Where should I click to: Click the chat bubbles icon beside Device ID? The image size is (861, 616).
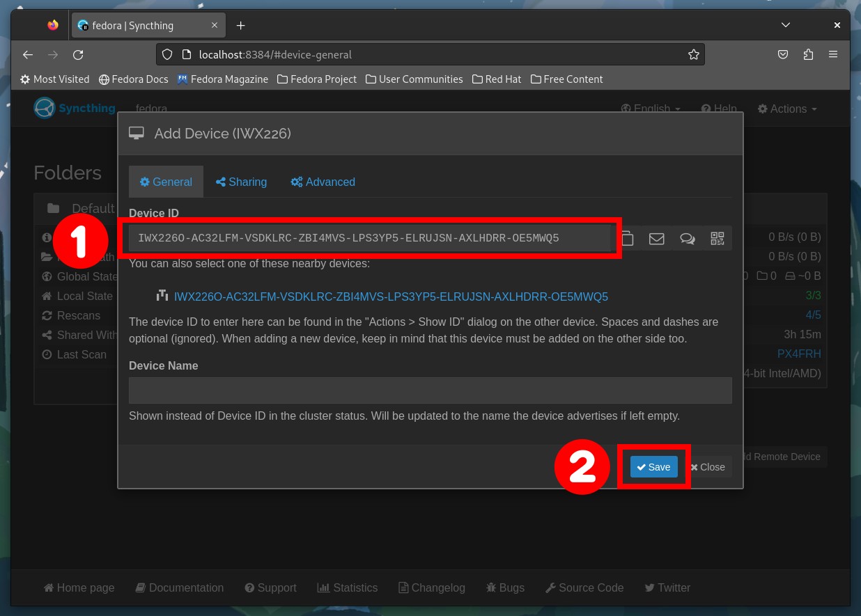(687, 239)
